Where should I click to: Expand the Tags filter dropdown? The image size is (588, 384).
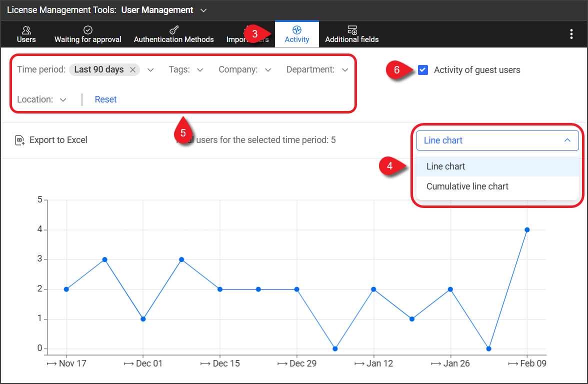tap(200, 70)
